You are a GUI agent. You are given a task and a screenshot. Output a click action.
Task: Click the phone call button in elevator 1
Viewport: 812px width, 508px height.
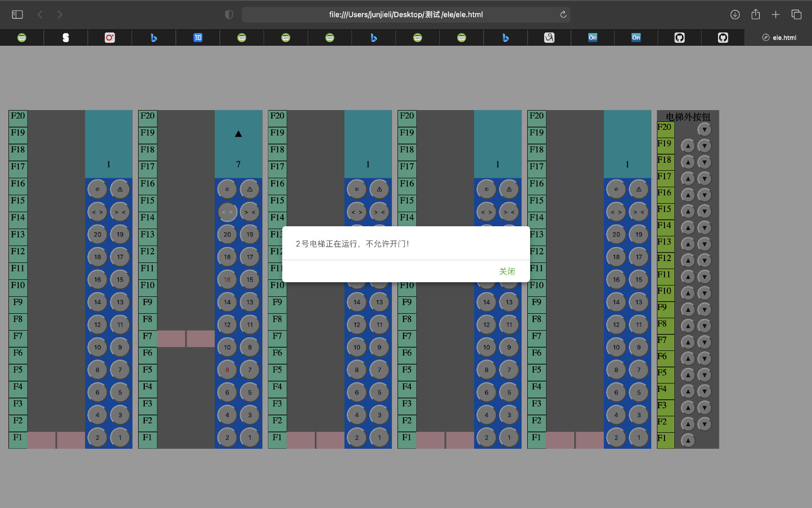(x=98, y=189)
